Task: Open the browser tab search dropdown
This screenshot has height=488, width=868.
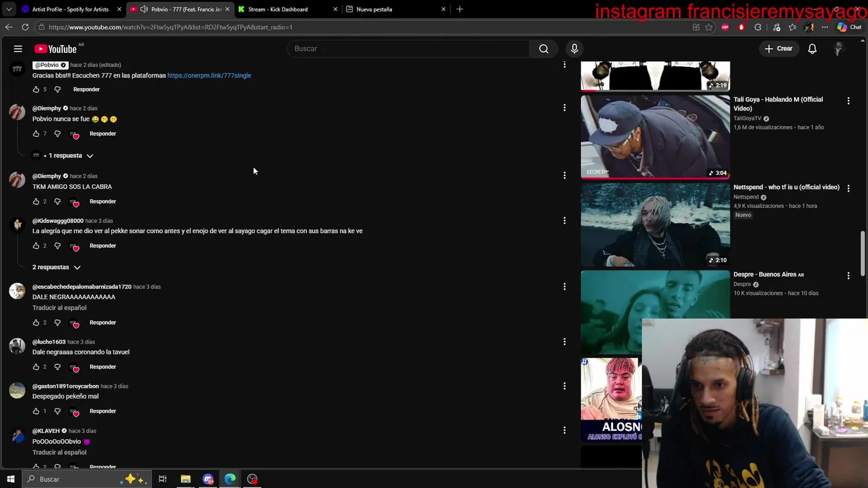Action: pyautogui.click(x=8, y=9)
